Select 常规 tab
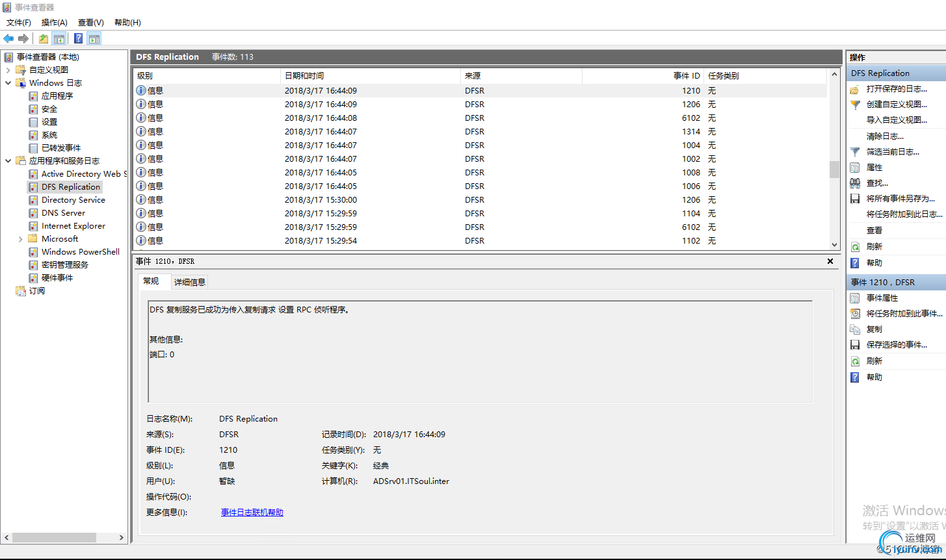The image size is (946, 560). tap(151, 281)
